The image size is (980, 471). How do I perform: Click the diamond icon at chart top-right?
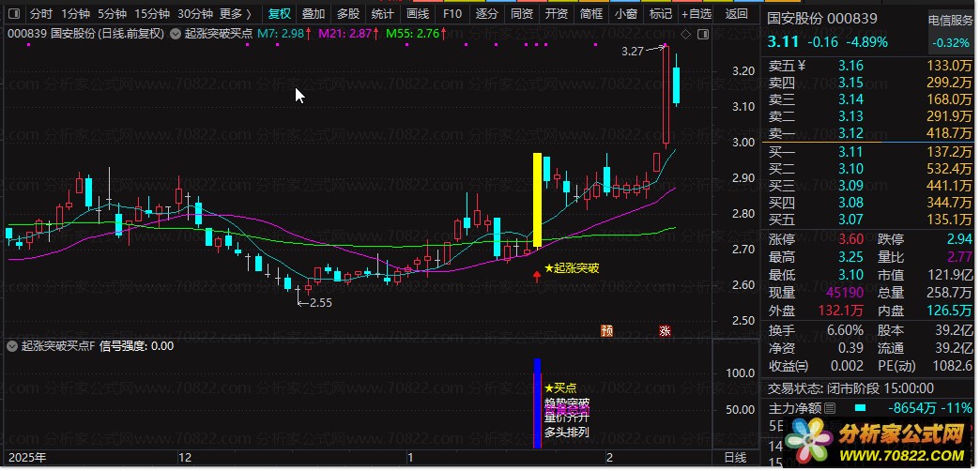(x=686, y=35)
